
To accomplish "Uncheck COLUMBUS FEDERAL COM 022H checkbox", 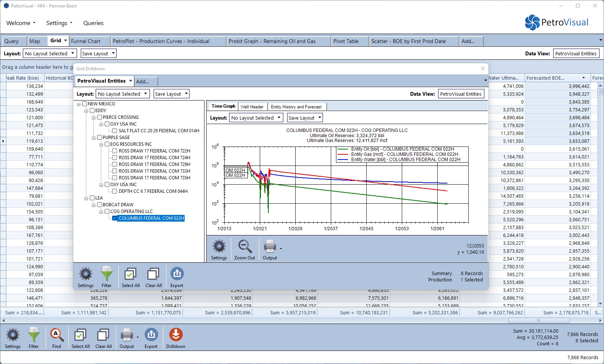I will tap(115, 218).
